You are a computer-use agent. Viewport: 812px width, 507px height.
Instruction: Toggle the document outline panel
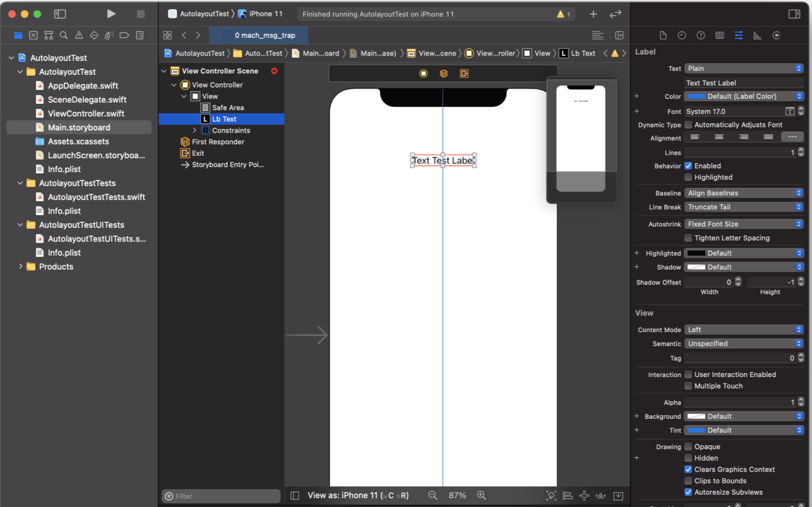(x=295, y=496)
